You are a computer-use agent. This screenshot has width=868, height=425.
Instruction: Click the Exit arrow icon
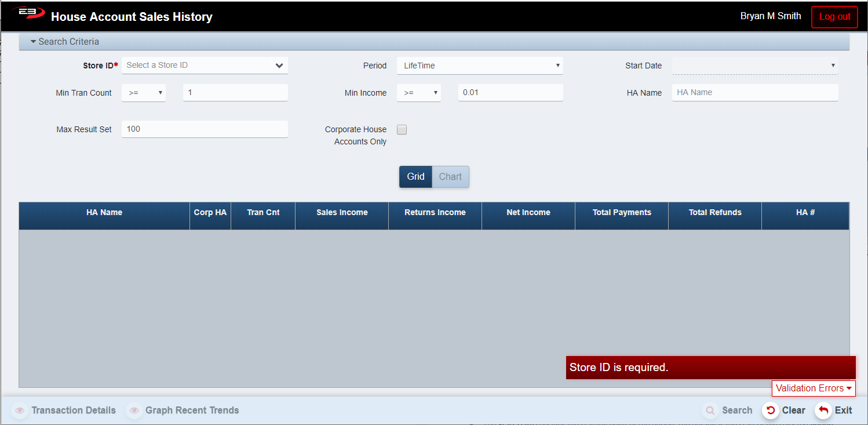click(x=823, y=411)
